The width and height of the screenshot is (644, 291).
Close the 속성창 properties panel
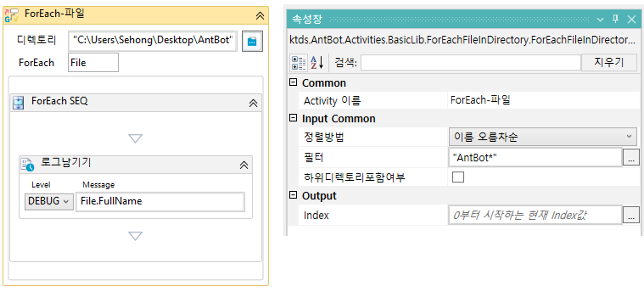pos(631,19)
